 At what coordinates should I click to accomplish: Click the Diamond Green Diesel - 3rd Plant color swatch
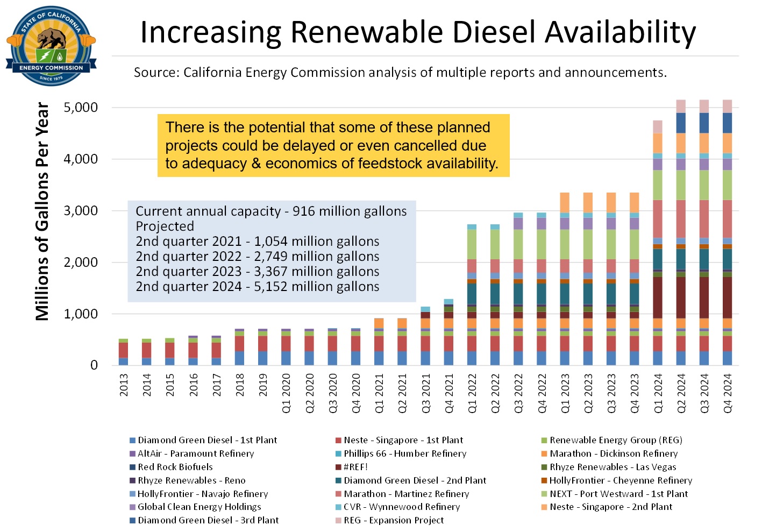133,520
